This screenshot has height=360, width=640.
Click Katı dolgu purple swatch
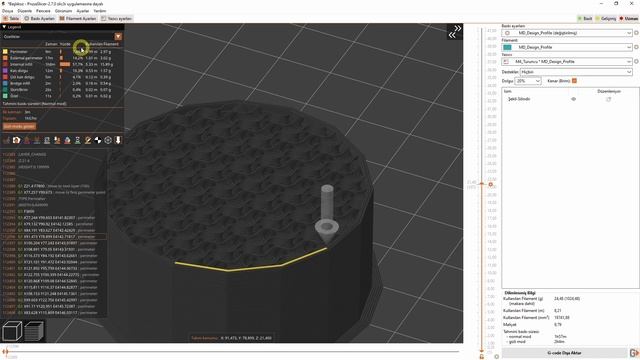pyautogui.click(x=5, y=71)
